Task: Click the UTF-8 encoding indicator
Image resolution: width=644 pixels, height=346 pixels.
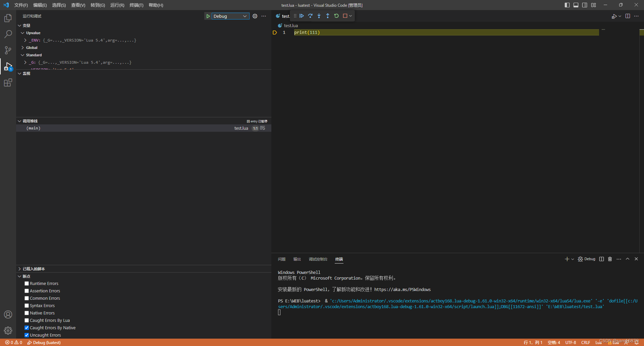Action: coord(571,342)
